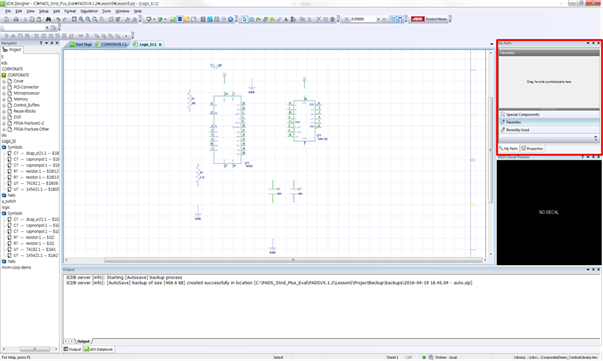Expand the PCI-Connector tree node
The width and height of the screenshot is (603, 361).
pos(4,87)
